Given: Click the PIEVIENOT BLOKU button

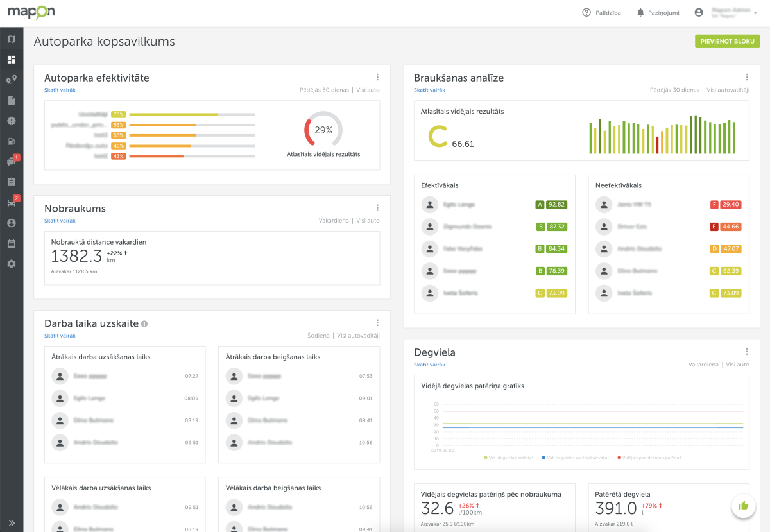Looking at the screenshot, I should 727,41.
